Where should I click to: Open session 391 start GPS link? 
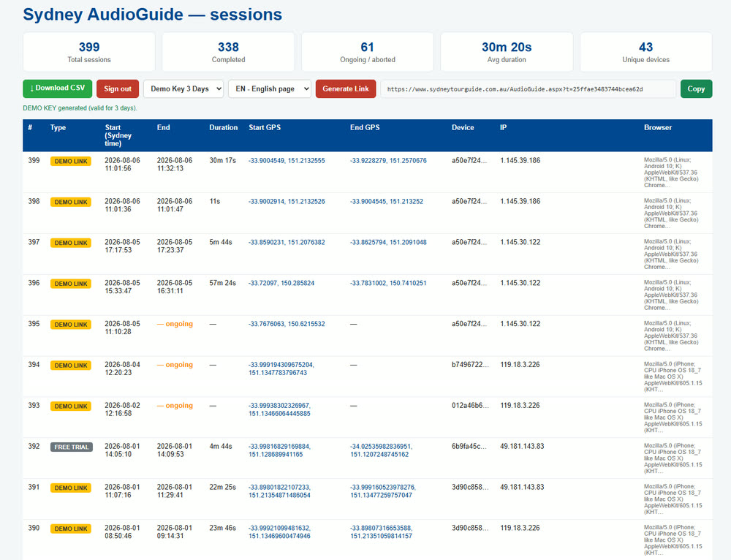click(279, 491)
